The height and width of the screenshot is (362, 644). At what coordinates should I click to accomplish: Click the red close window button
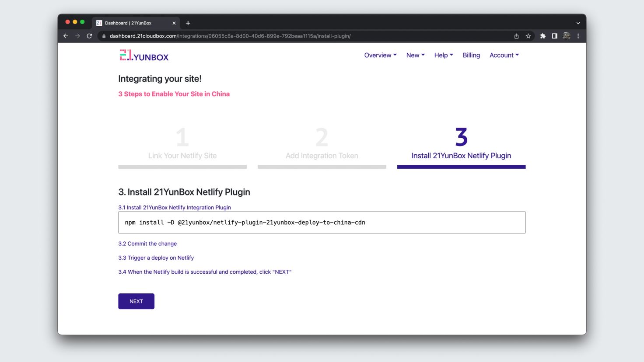coord(67,22)
